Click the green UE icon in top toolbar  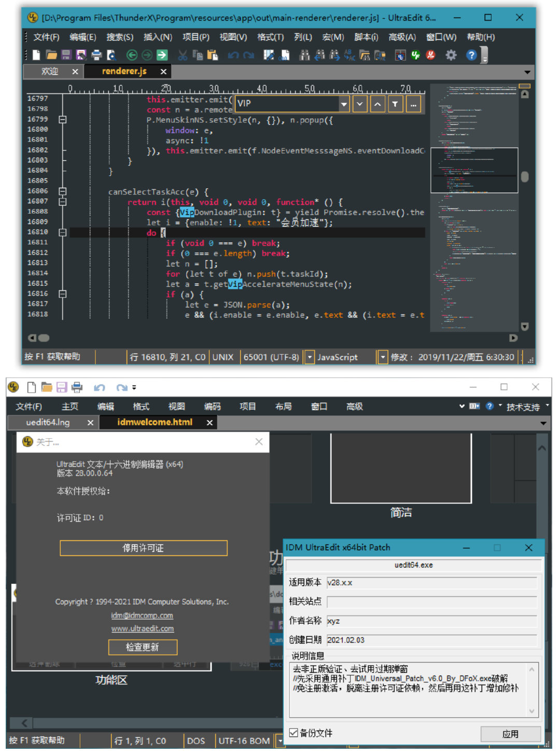[415, 55]
